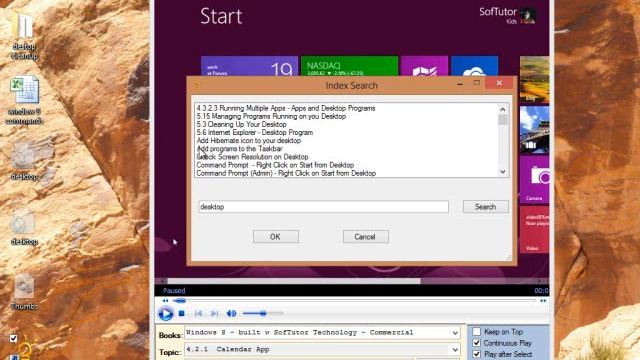Toggle the small checkbox on desktop bottom-left
Image resolution: width=640 pixels, height=360 pixels.
tap(13, 338)
